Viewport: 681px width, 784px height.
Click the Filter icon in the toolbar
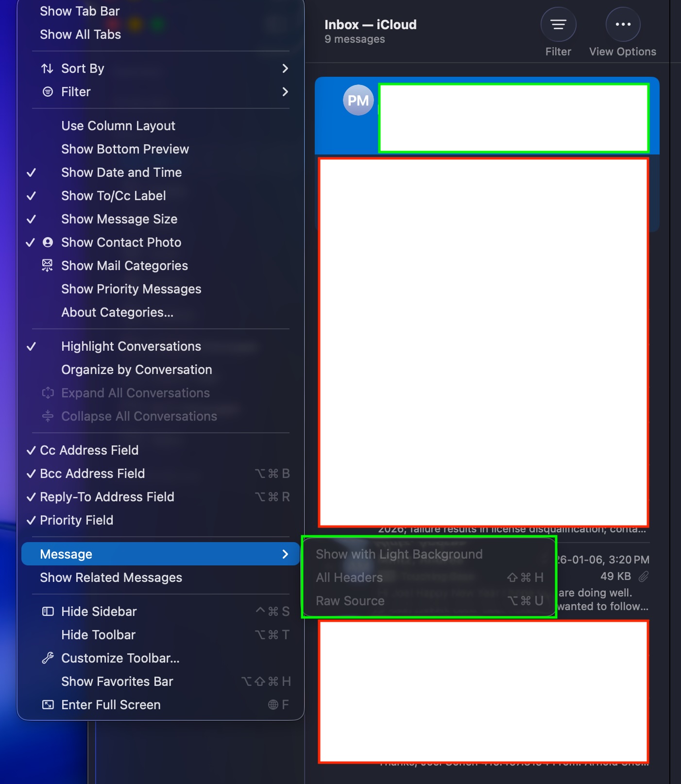coord(558,25)
